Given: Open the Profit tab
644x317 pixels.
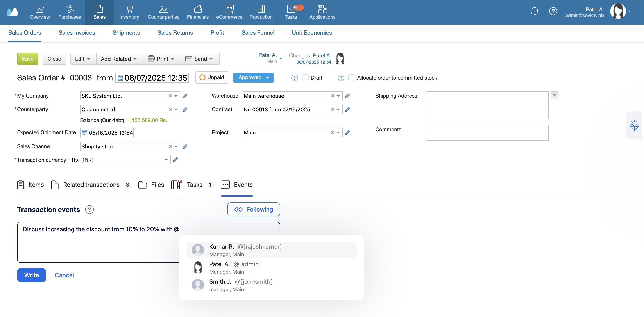Looking at the screenshot, I should coord(217,33).
